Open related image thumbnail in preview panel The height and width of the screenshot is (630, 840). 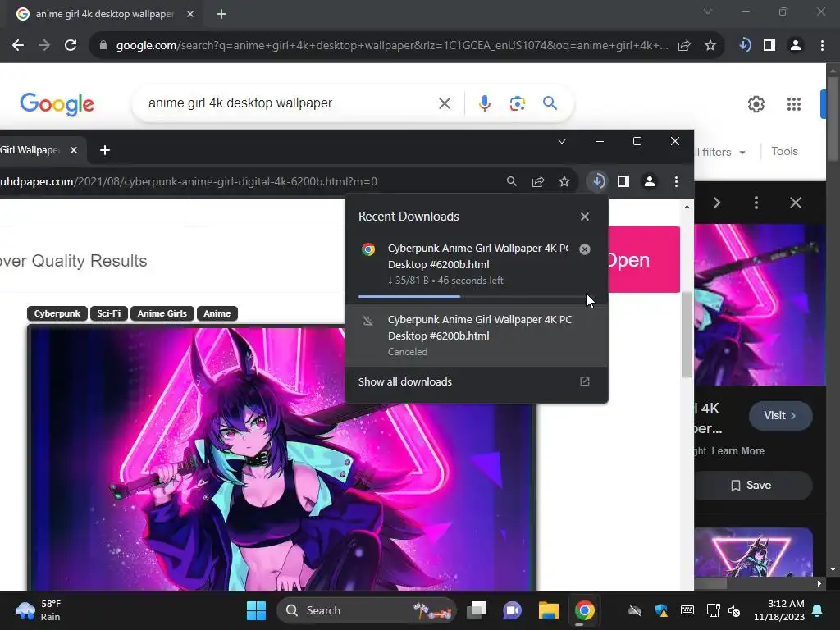753,552
